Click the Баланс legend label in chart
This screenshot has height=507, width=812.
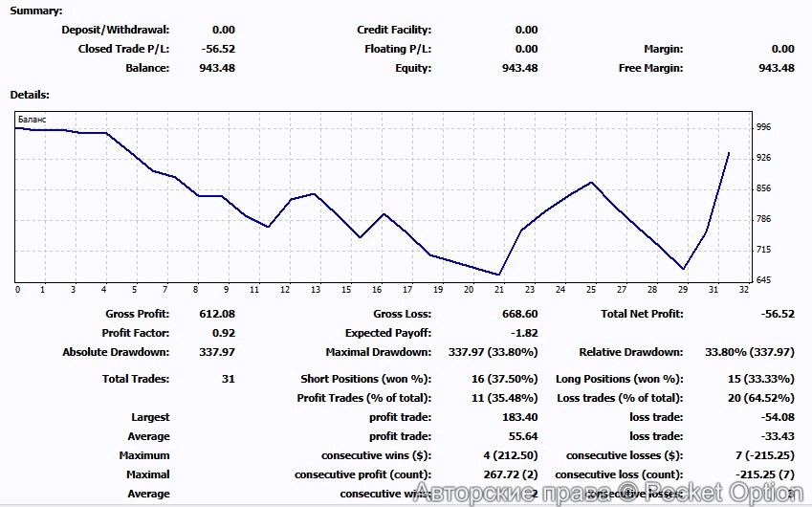coord(32,119)
